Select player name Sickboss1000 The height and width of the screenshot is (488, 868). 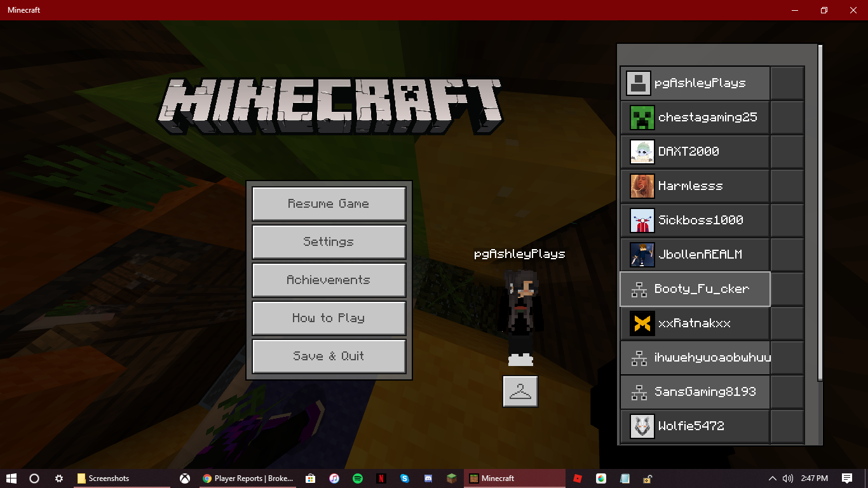coord(701,220)
